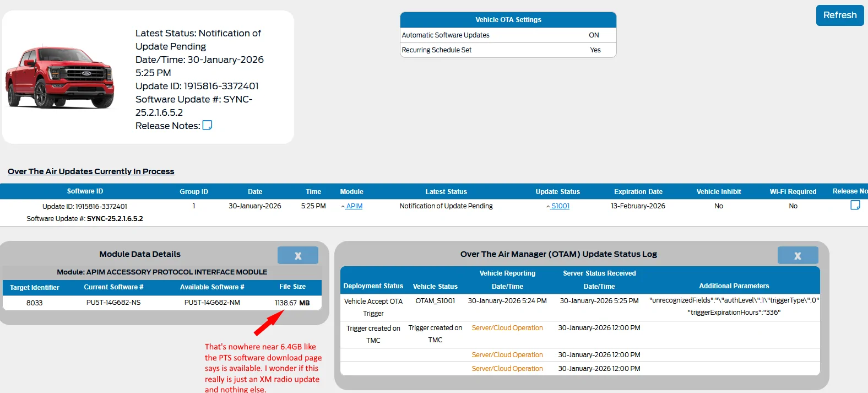Open the Release Notes icon beside the truck summary

(x=207, y=125)
